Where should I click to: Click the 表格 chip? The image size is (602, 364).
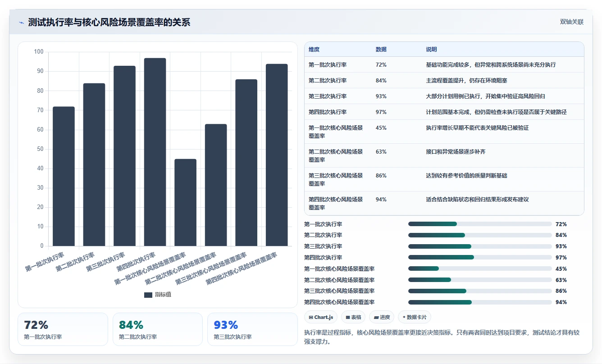click(353, 317)
